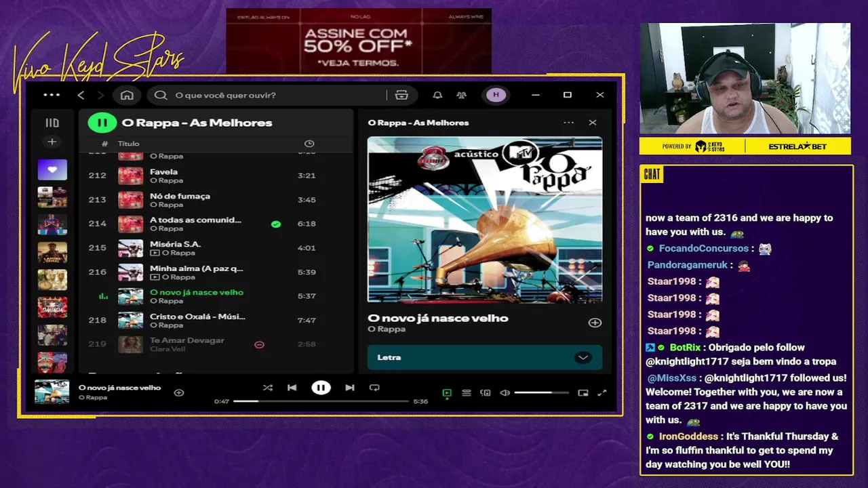Open the miniplayer icon

tap(583, 392)
